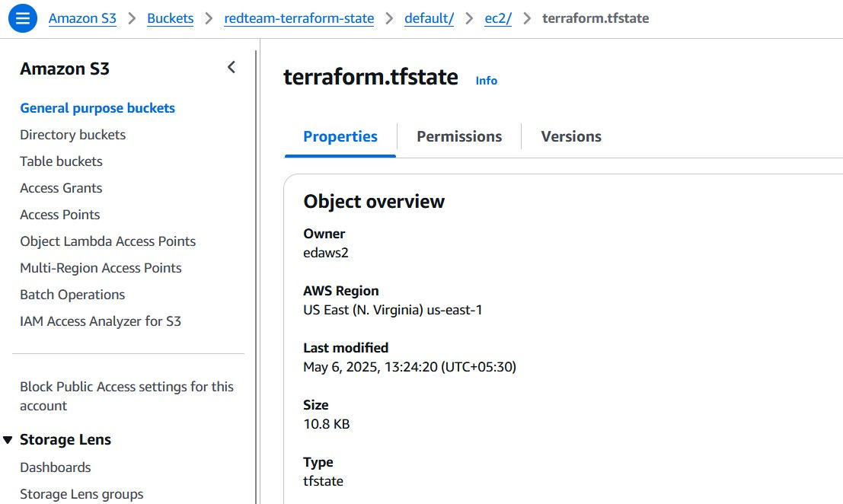Open redteam-terraform-state bucket breadcrumb
Image resolution: width=843 pixels, height=504 pixels.
tap(299, 18)
